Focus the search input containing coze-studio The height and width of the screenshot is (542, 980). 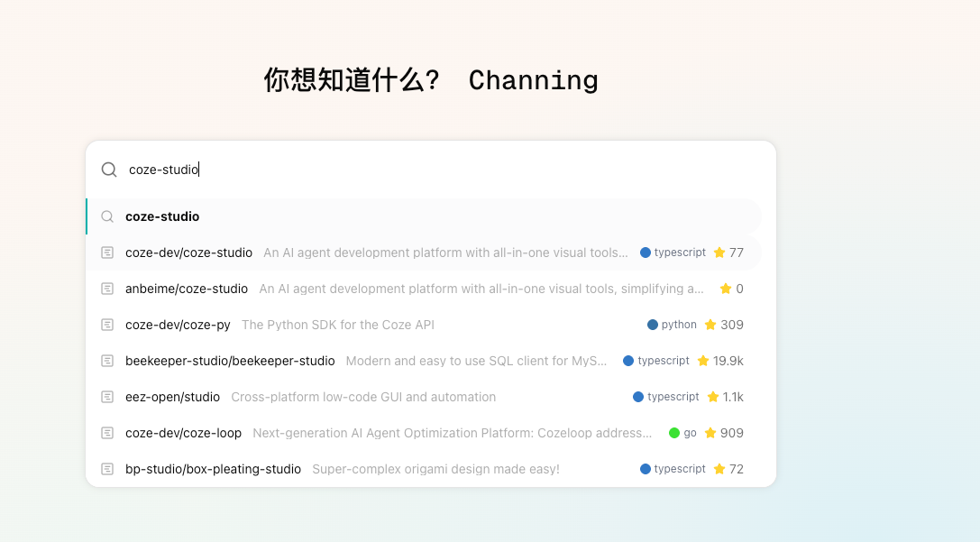[x=433, y=170]
